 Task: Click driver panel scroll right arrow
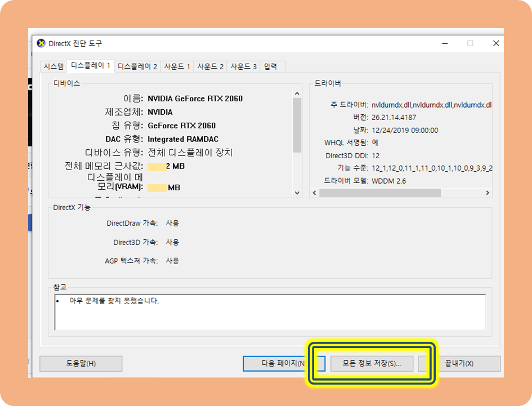tap(488, 193)
